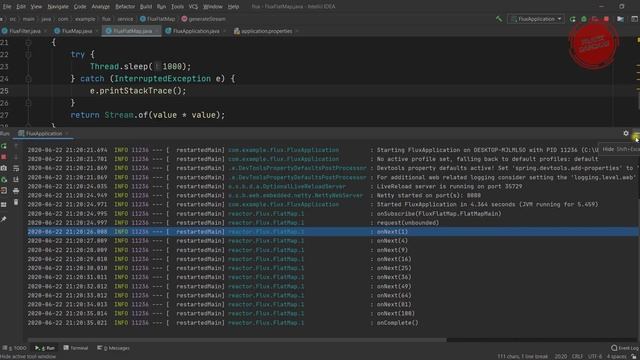
Task: Switch to the FluxMap.java tab
Action: pyautogui.click(x=76, y=31)
